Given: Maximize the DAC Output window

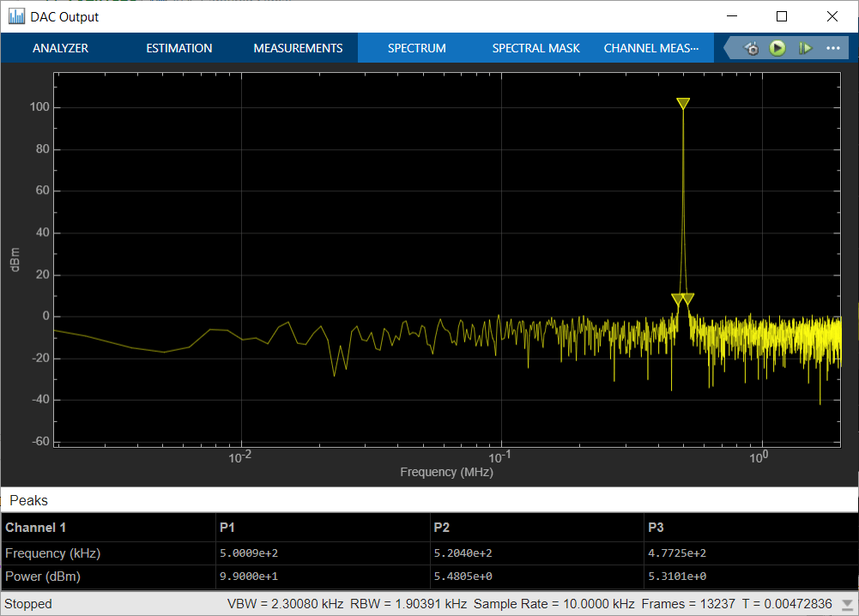Looking at the screenshot, I should (782, 16).
